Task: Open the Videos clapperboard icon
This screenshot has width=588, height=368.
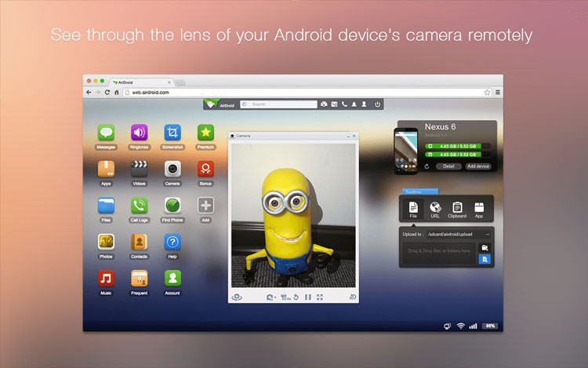Action: [139, 169]
